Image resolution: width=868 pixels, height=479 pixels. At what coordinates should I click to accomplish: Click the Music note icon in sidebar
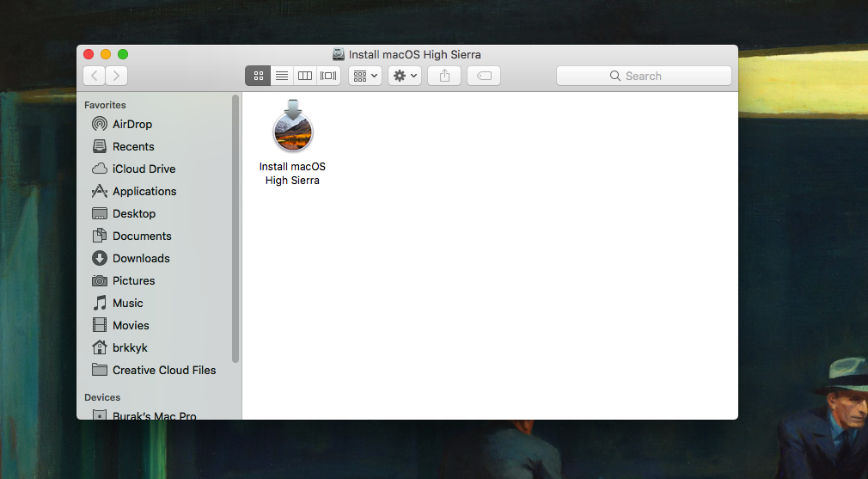pyautogui.click(x=100, y=303)
